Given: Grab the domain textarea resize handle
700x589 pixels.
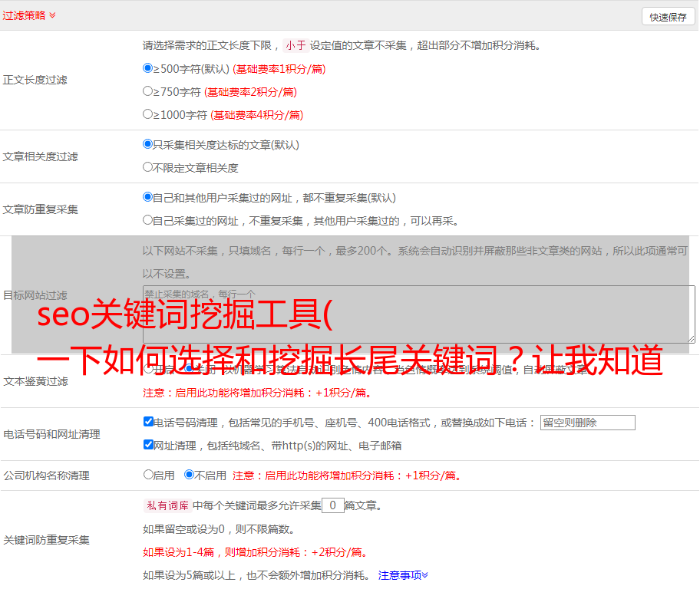Looking at the screenshot, I should pyautogui.click(x=691, y=338).
